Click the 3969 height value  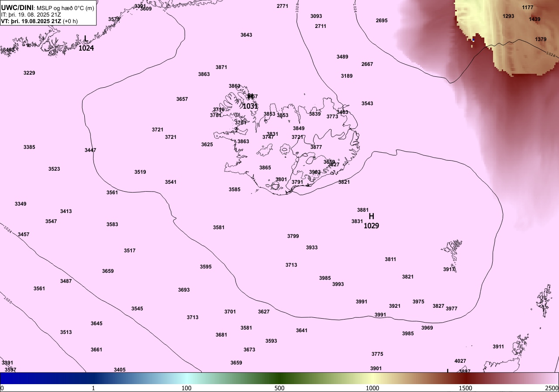[427, 328]
